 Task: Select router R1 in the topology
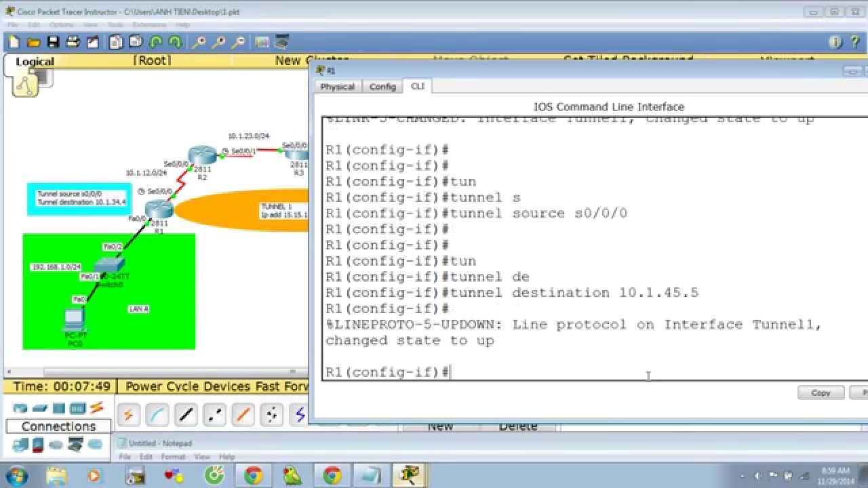click(159, 209)
